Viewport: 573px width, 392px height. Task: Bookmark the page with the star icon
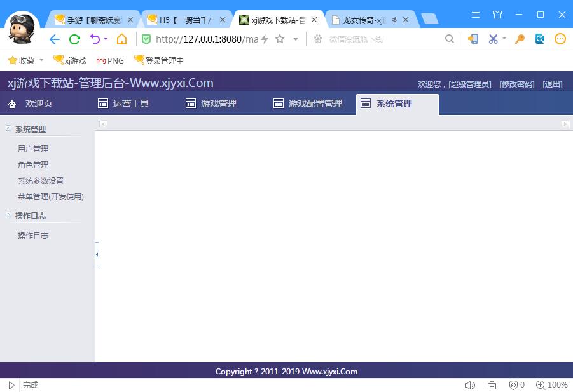pos(280,39)
